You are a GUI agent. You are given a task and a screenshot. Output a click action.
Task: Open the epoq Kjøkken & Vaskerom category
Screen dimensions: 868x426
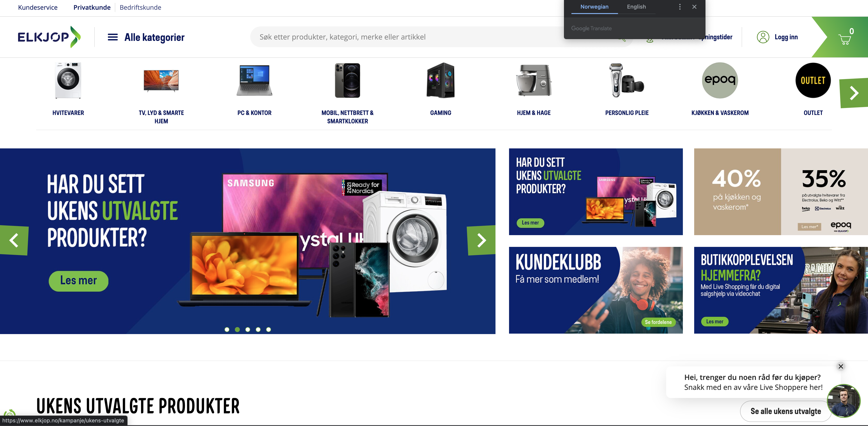[x=720, y=80]
